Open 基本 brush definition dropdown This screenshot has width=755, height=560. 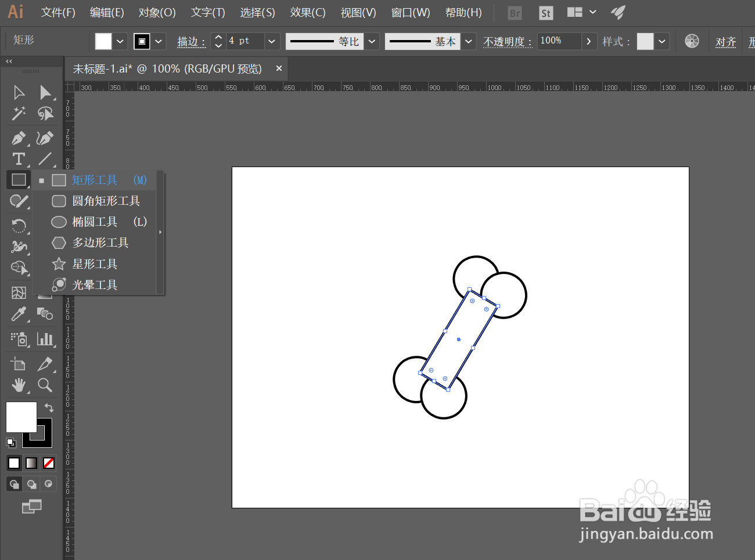pos(469,41)
